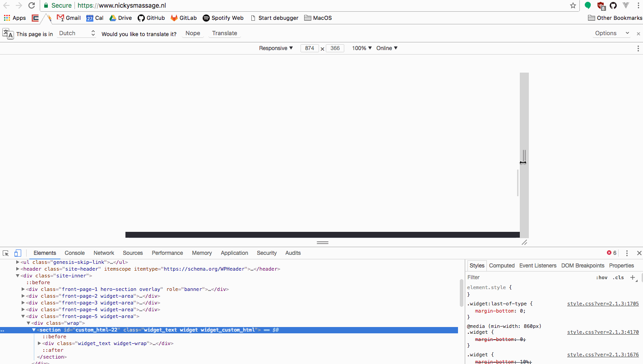This screenshot has width=643, height=364.
Task: Collapse the site-inner div node
Action: click(x=18, y=276)
